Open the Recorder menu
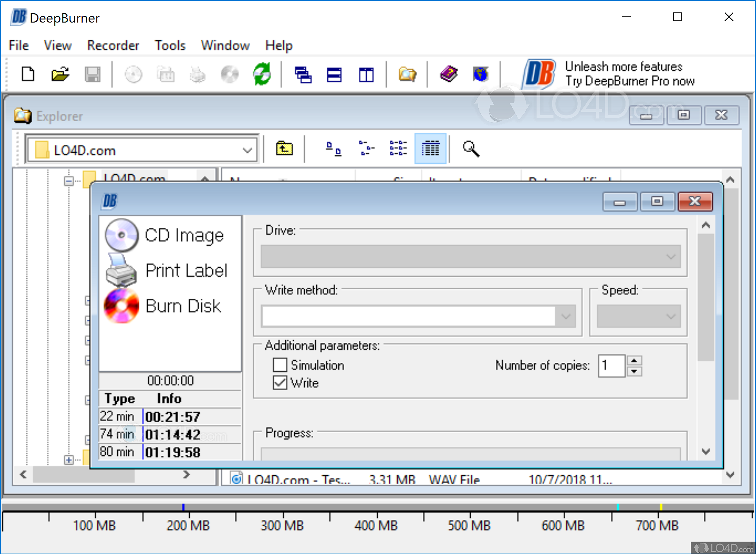 113,45
